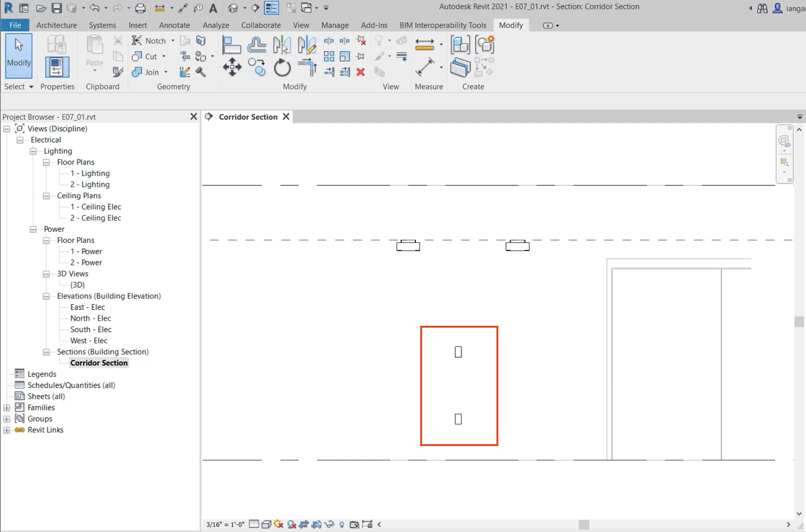Open the Schedules Quantities all node
This screenshot has height=532, width=806.
71,385
